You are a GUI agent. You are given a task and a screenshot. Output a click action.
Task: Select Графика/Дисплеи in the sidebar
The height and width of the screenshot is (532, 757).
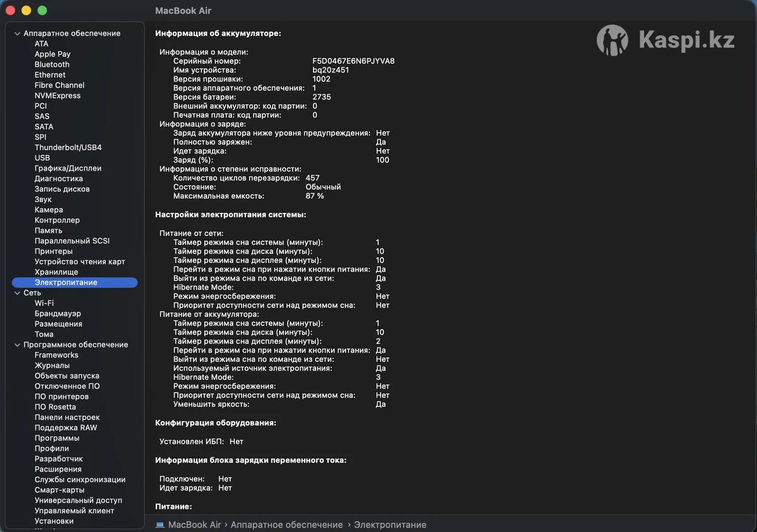click(x=67, y=168)
